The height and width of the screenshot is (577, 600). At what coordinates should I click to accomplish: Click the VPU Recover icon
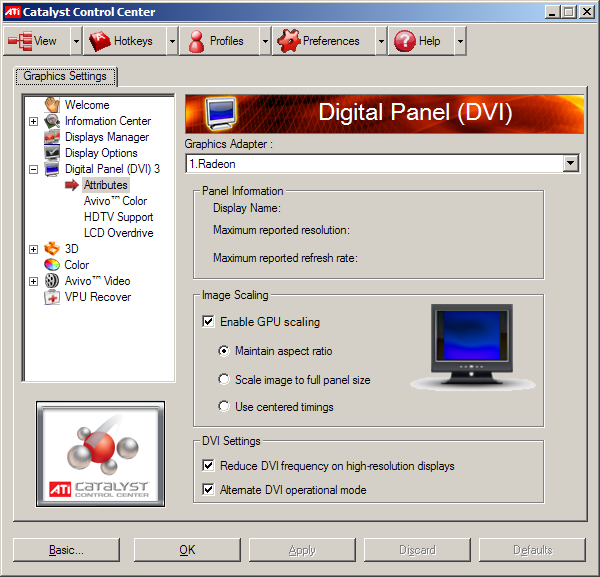52,297
